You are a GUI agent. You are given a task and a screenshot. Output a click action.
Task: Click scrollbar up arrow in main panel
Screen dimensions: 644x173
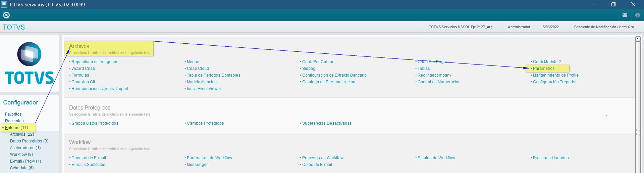(x=638, y=39)
